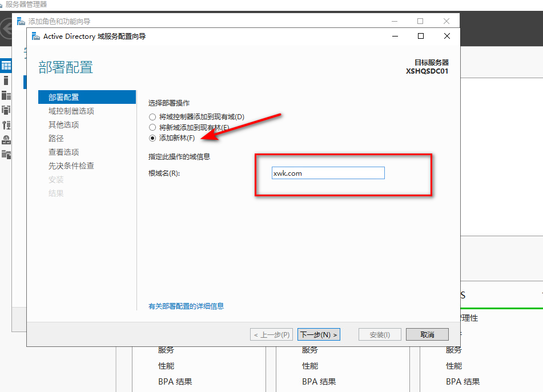Click the 取消 button
This screenshot has width=543, height=392.
pos(427,334)
